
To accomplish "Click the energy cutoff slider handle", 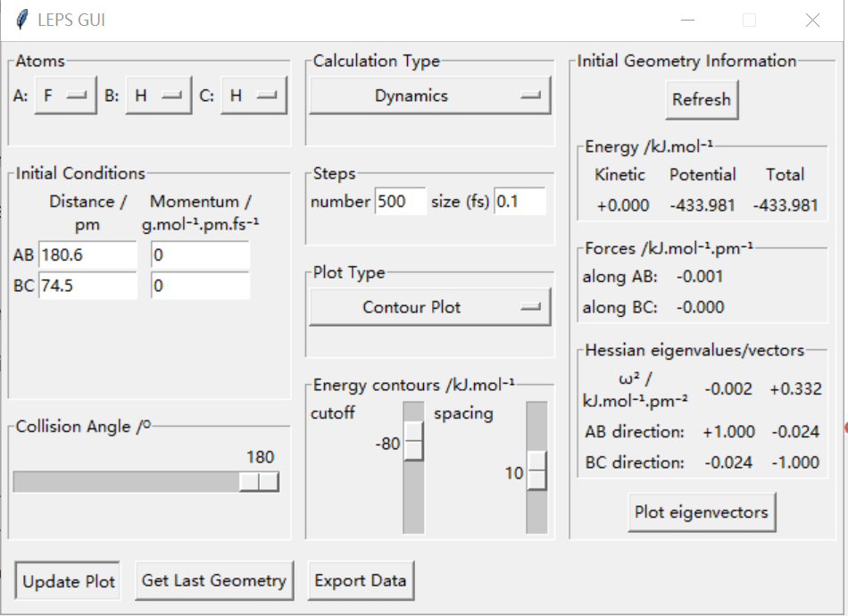I will click(x=413, y=440).
